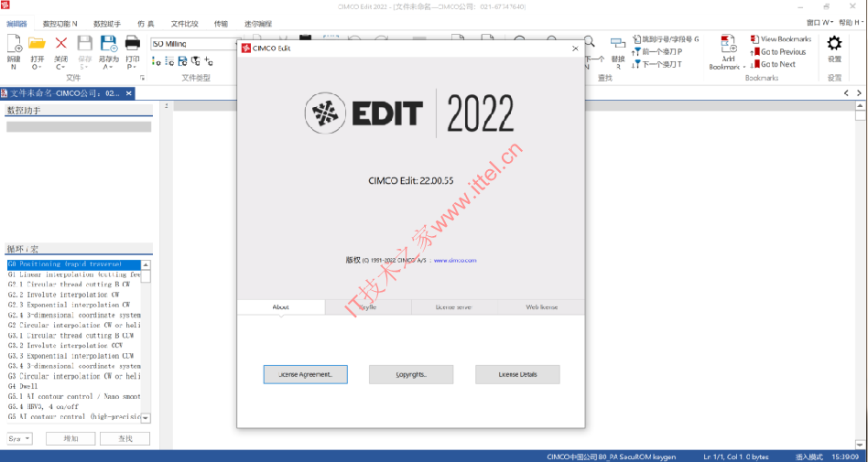This screenshot has height=462, width=868.
Task: Click the red X 关闭 icon
Action: 61,43
